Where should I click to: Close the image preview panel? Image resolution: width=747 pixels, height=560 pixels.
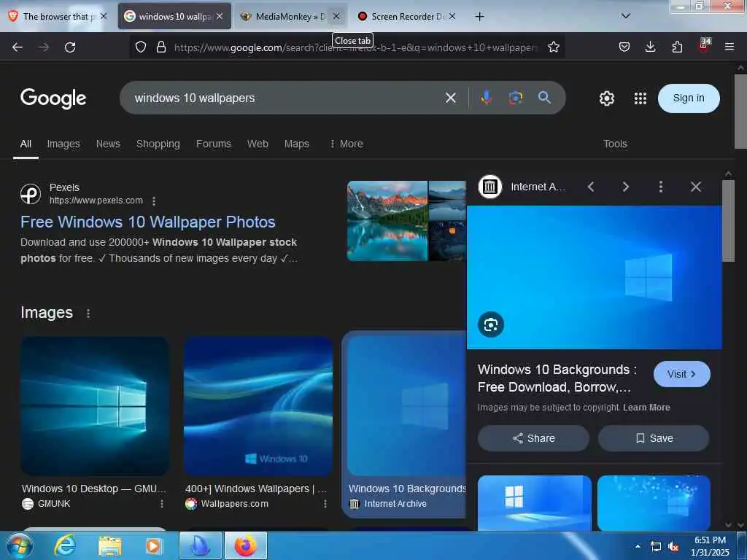coord(695,187)
